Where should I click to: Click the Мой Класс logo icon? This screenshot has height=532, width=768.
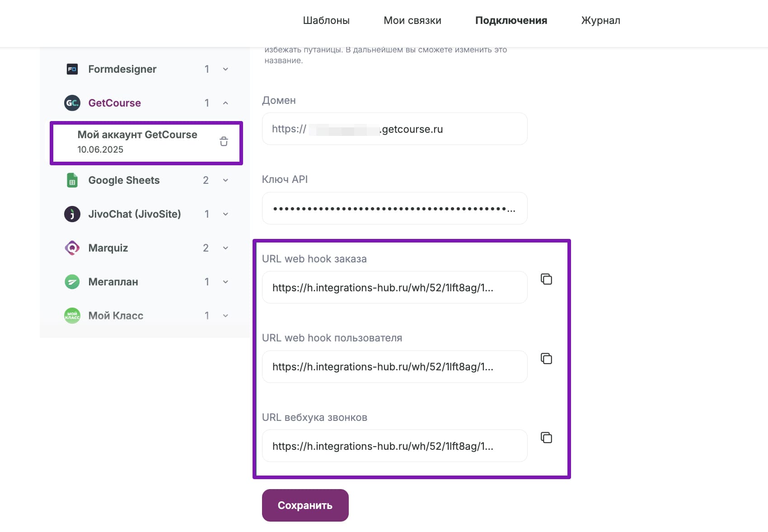[x=72, y=316]
